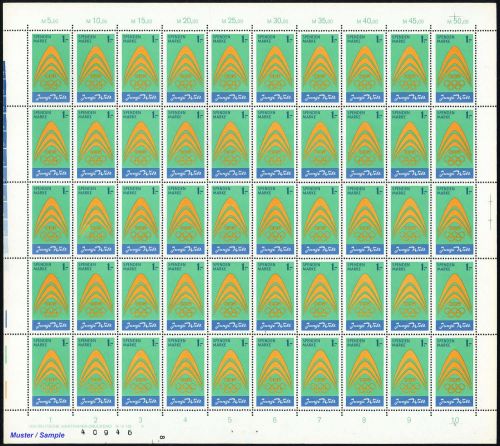
Task: Select the stamp directly below 'M 35,00'
Action: coord(320,68)
